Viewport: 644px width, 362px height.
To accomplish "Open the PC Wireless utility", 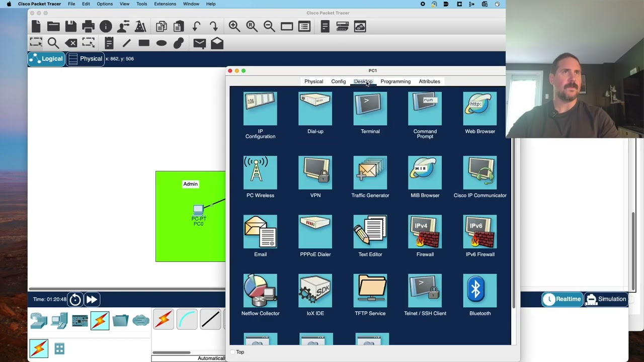I will [260, 173].
